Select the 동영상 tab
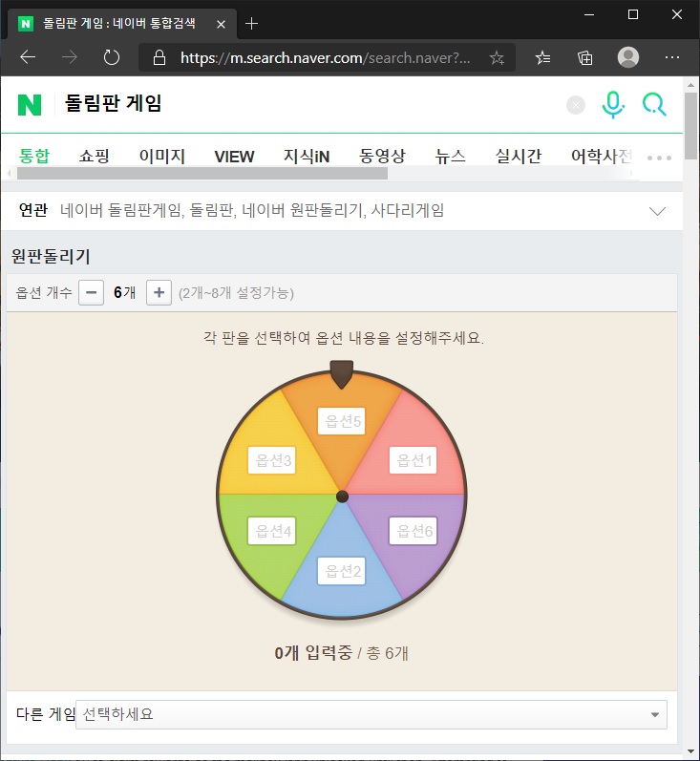Screen dimensions: 700x761 (x=382, y=156)
